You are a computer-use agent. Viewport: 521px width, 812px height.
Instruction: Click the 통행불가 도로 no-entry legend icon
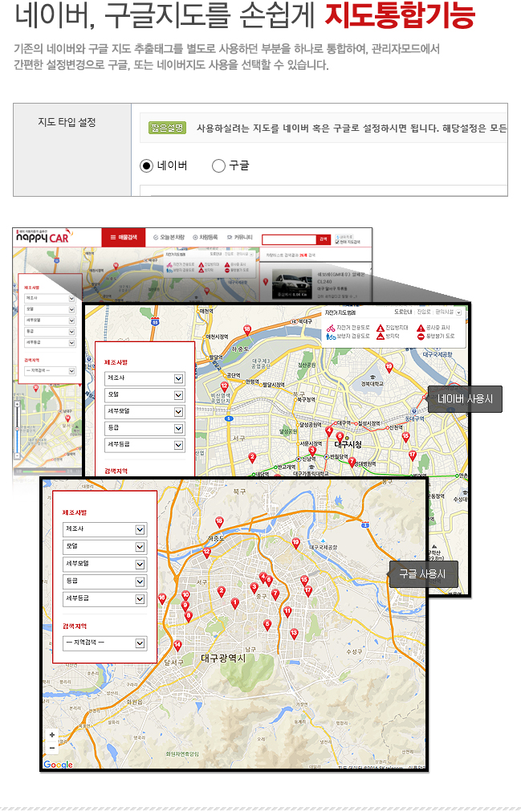(421, 337)
